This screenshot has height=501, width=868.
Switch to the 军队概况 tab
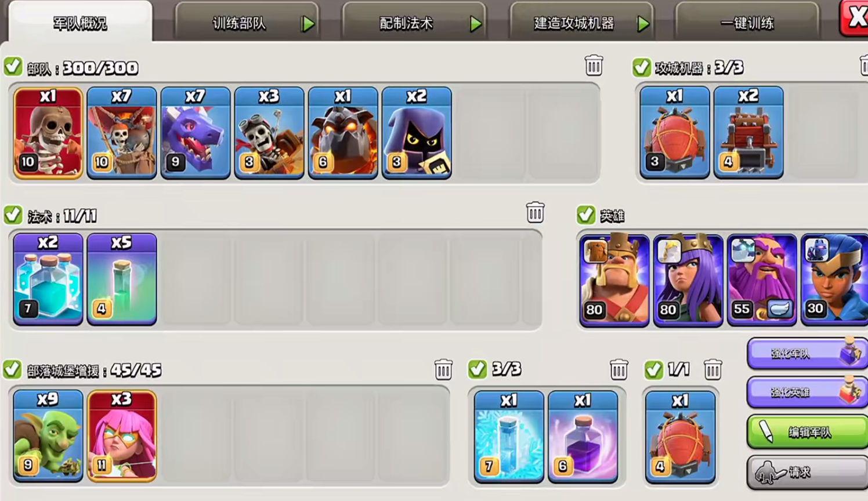[x=80, y=22]
